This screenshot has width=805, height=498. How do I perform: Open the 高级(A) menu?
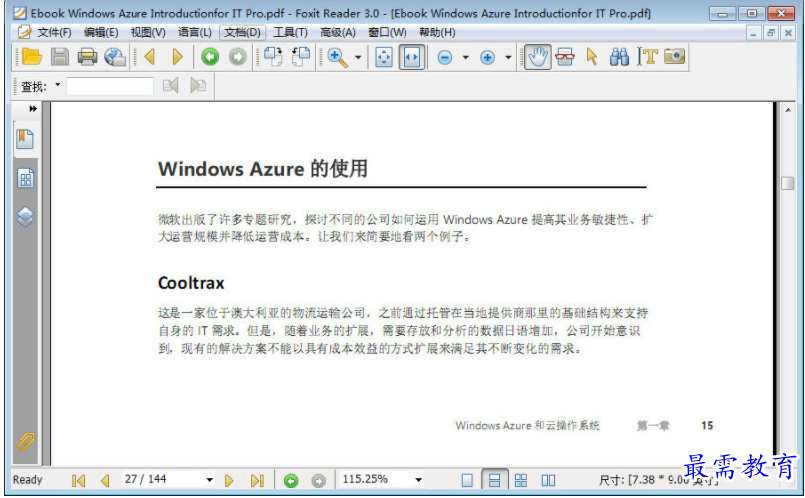(x=338, y=32)
